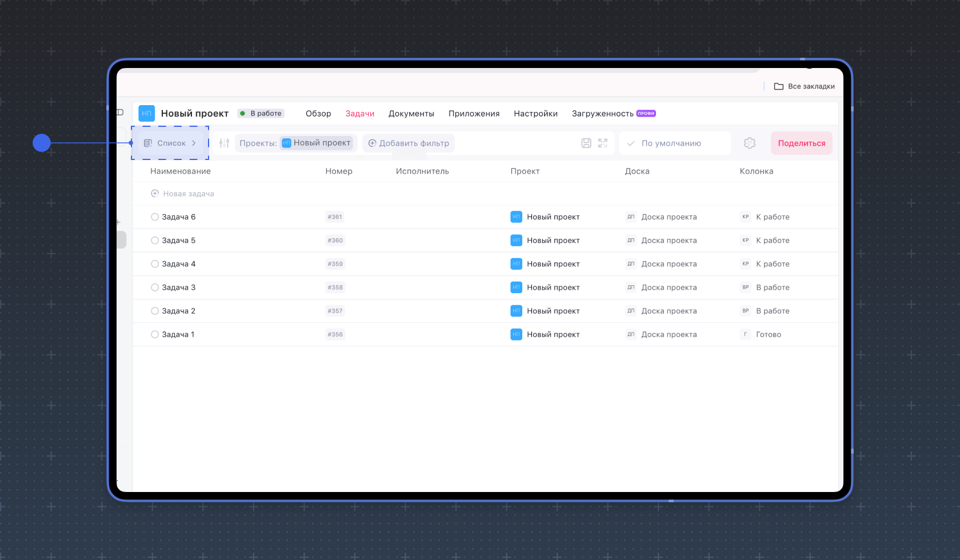
Task: Click the fullscreen expand arrows icon
Action: tap(603, 143)
